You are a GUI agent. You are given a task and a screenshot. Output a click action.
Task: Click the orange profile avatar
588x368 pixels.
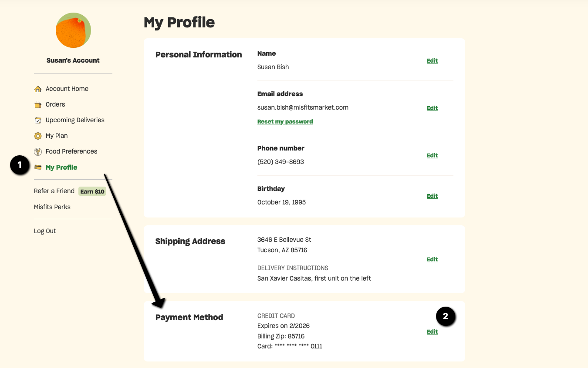click(x=73, y=30)
